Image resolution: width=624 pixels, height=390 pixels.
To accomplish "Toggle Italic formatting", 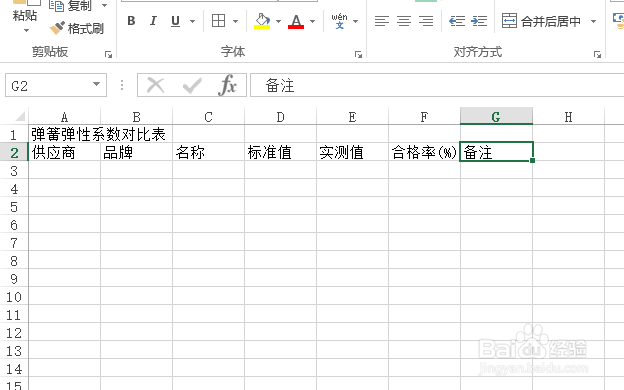I will 153,21.
